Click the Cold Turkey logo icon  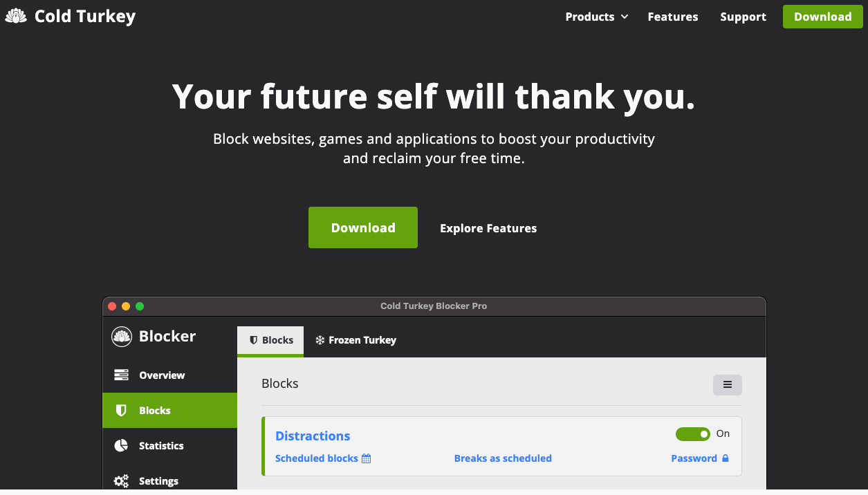tap(16, 16)
